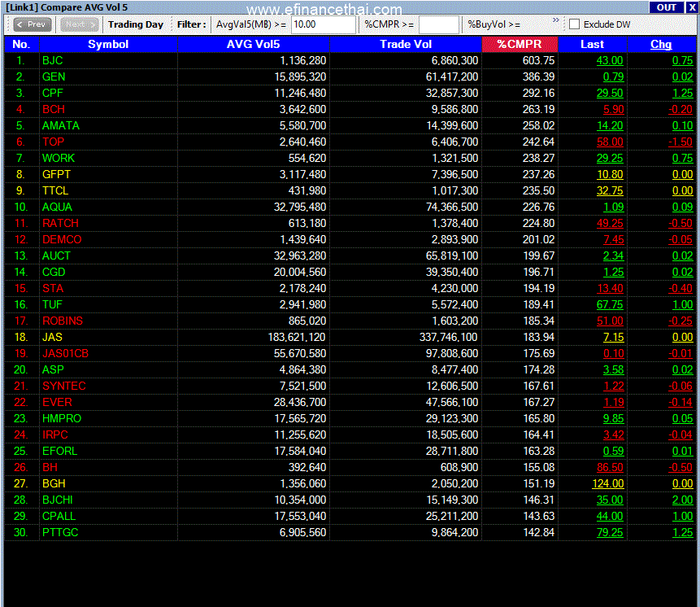700x607 pixels.
Task: Click the Trading Day label
Action: [136, 24]
